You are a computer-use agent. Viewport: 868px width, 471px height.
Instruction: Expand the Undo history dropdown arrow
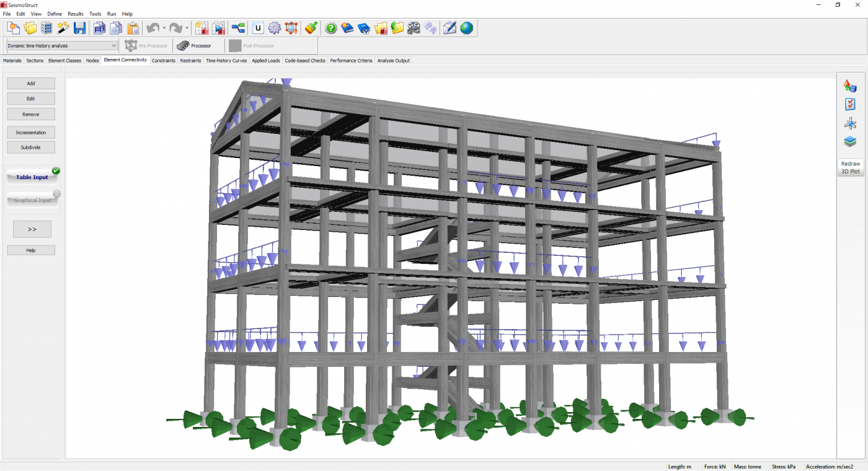point(164,28)
